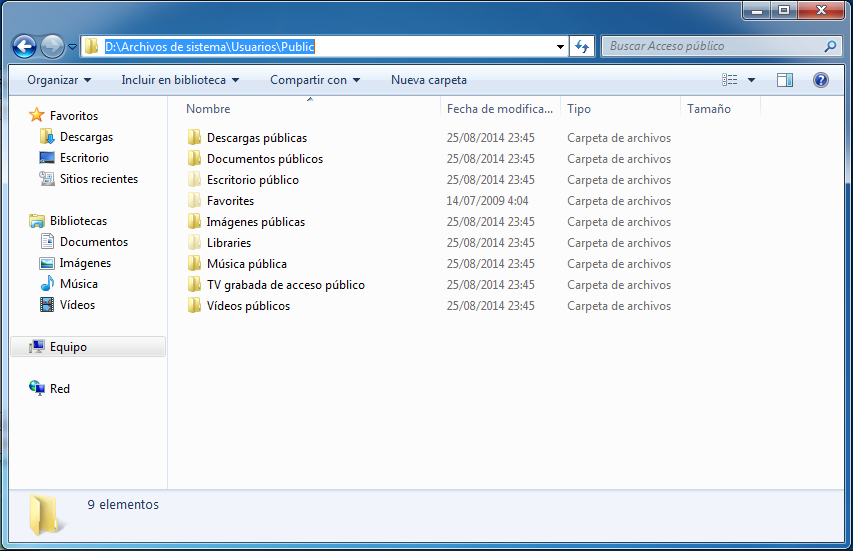Click the 9 elementos status text
Image resolution: width=853 pixels, height=551 pixels.
123,505
